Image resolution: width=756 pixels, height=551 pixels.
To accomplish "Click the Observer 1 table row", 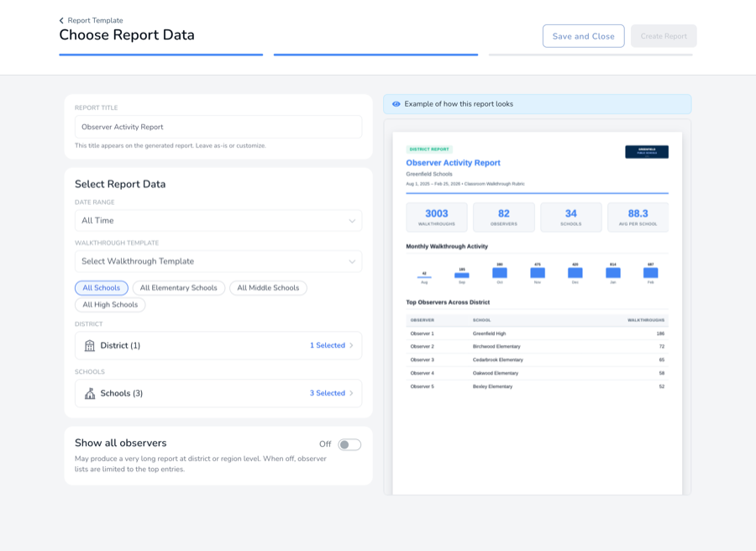I will tap(537, 333).
